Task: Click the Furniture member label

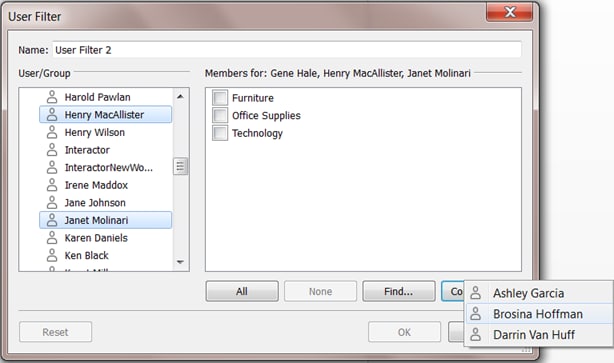Action: point(253,98)
